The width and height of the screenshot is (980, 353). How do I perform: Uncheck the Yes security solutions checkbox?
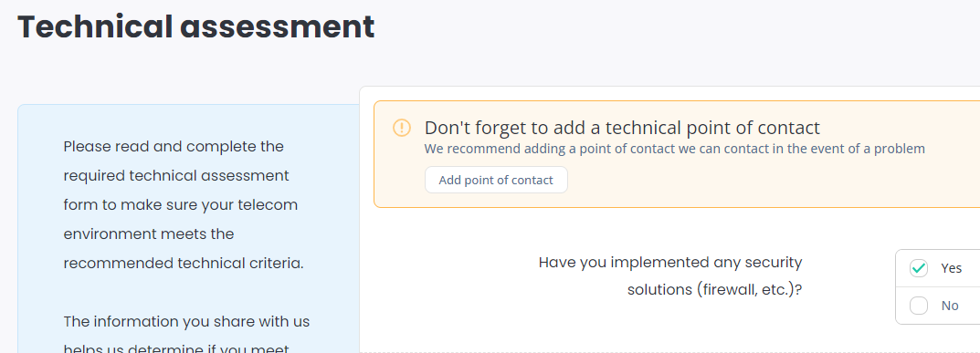pos(919,268)
